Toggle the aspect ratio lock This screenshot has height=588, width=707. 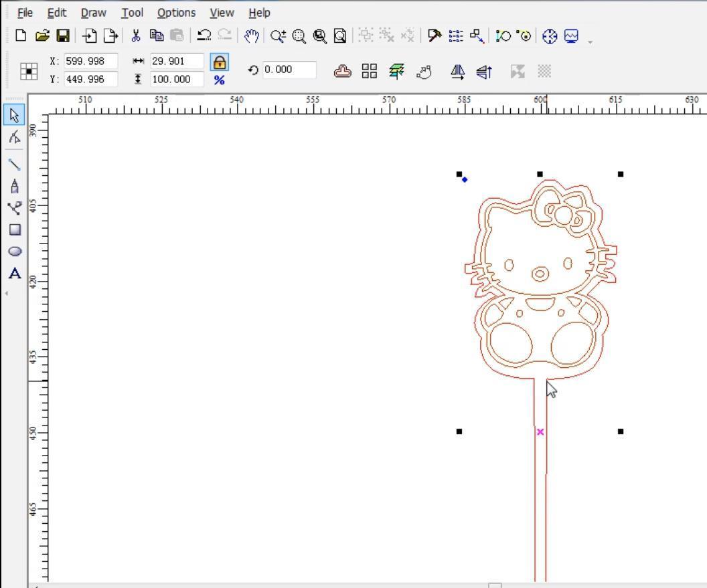pos(220,62)
